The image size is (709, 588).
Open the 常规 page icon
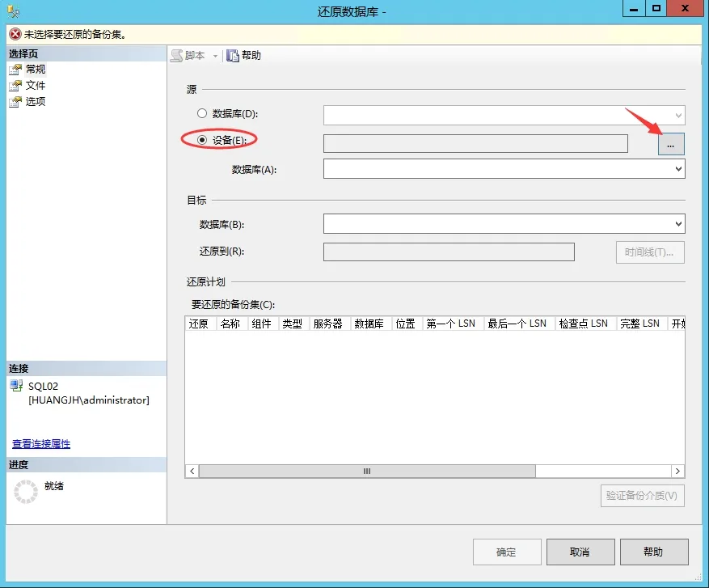[x=15, y=70]
